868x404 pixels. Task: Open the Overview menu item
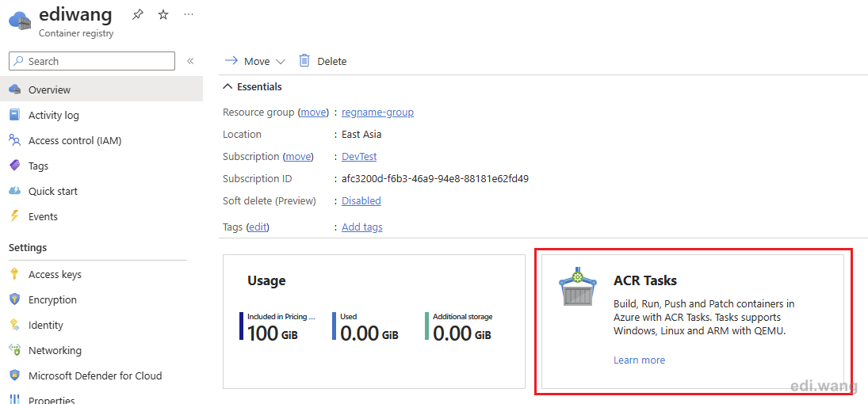(101, 90)
